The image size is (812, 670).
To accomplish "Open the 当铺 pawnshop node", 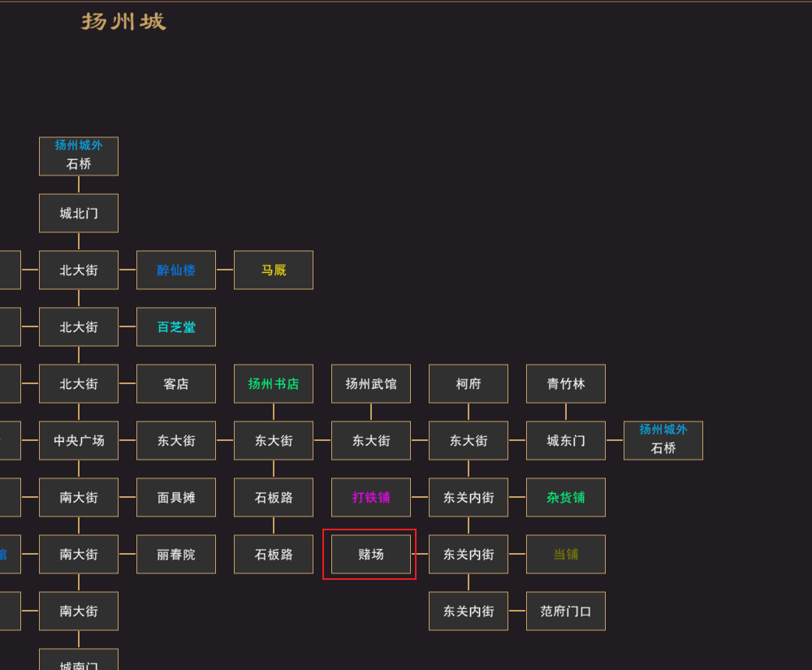I will click(565, 555).
